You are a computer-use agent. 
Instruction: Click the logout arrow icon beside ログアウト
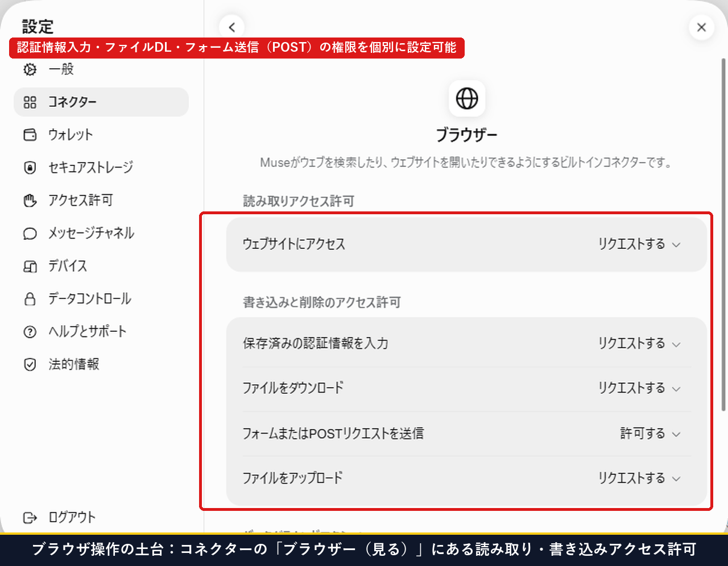[x=30, y=518]
